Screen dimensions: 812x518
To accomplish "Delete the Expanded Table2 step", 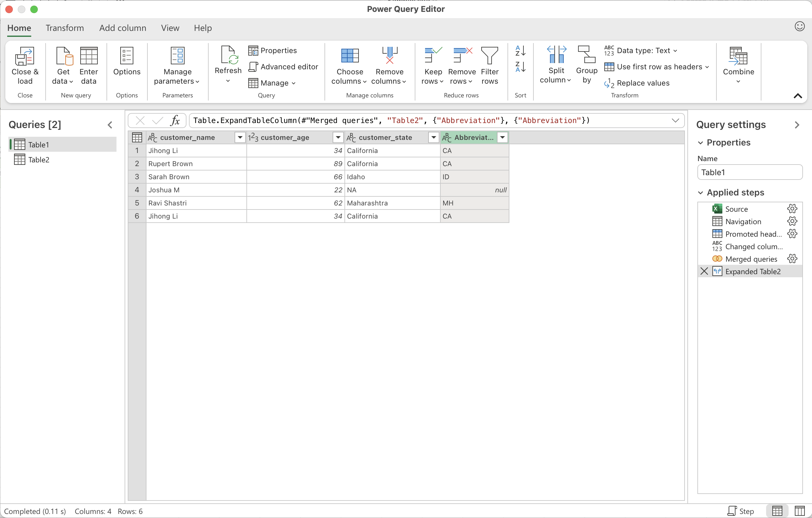I will pyautogui.click(x=704, y=271).
